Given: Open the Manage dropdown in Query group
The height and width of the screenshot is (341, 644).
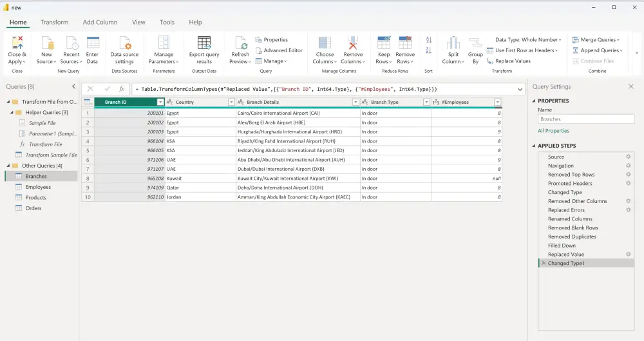Looking at the screenshot, I should coord(271,61).
